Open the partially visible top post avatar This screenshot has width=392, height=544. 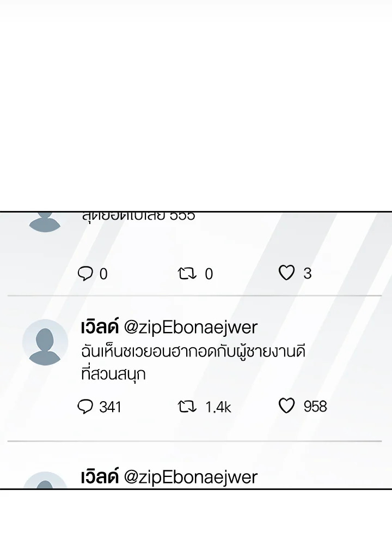45,222
